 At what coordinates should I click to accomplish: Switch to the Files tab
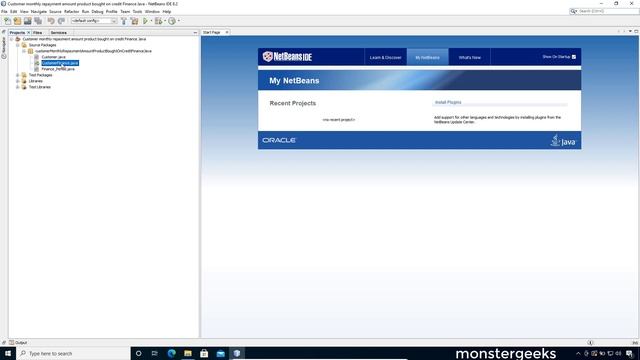coord(38,32)
